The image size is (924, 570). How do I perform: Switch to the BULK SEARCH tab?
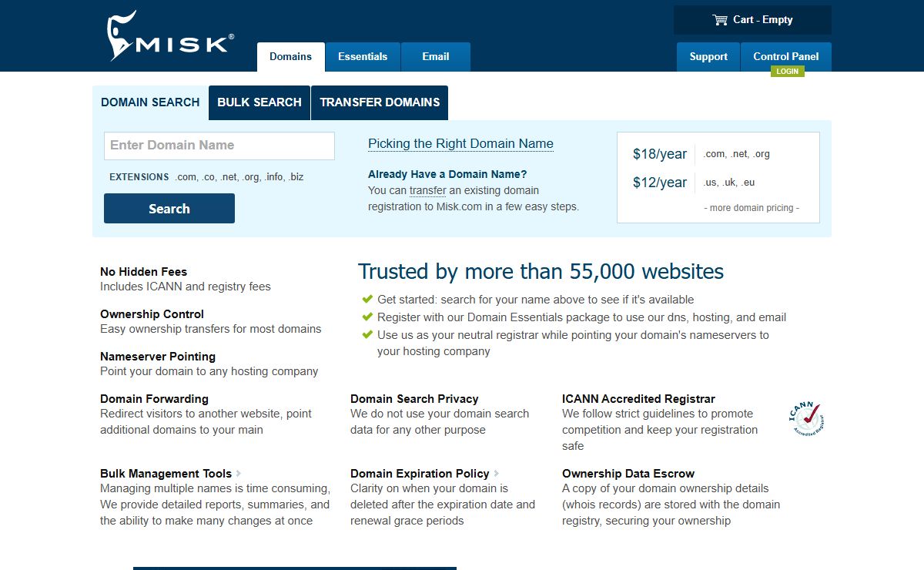(259, 102)
